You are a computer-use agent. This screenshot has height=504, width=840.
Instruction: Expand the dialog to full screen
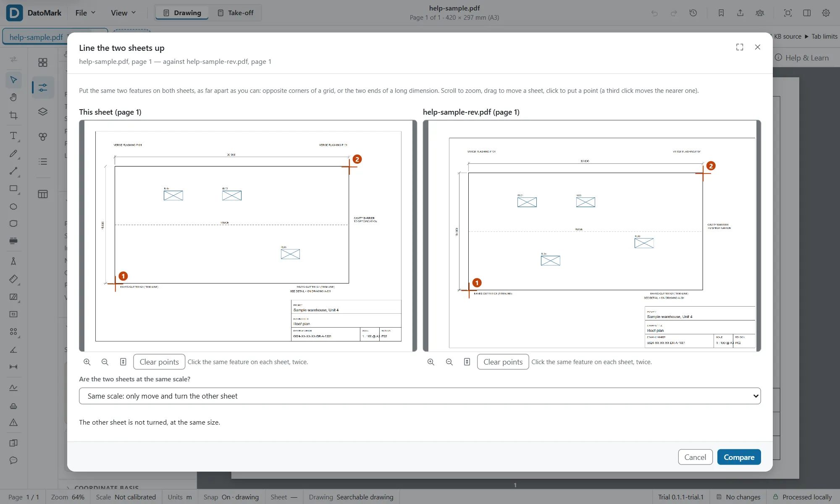740,47
